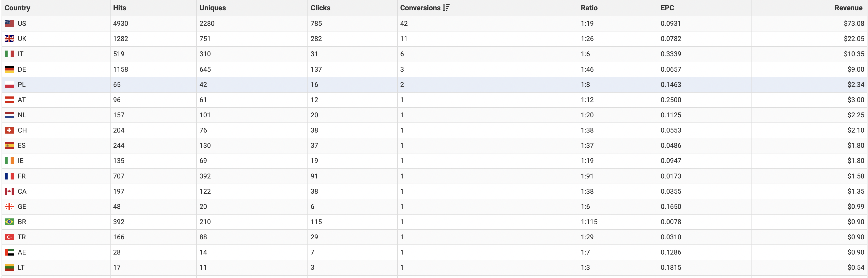Image resolution: width=868 pixels, height=278 pixels.
Task: Click the UK flag icon
Action: (9, 39)
